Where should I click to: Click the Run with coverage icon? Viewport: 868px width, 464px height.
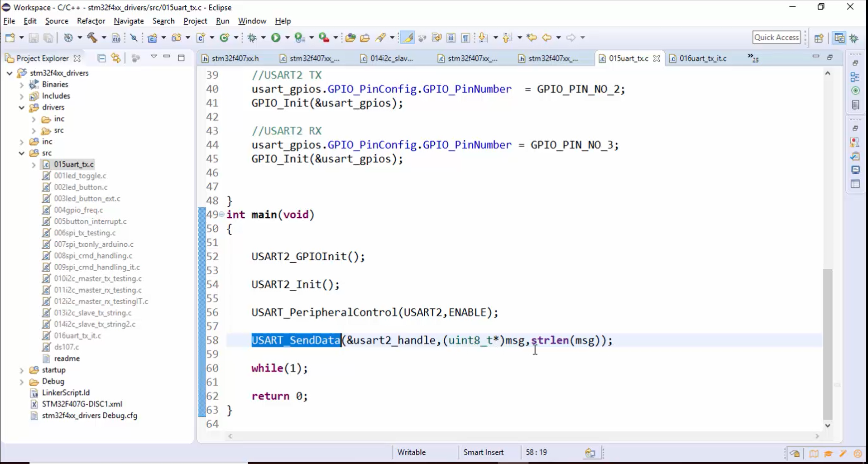pos(299,38)
